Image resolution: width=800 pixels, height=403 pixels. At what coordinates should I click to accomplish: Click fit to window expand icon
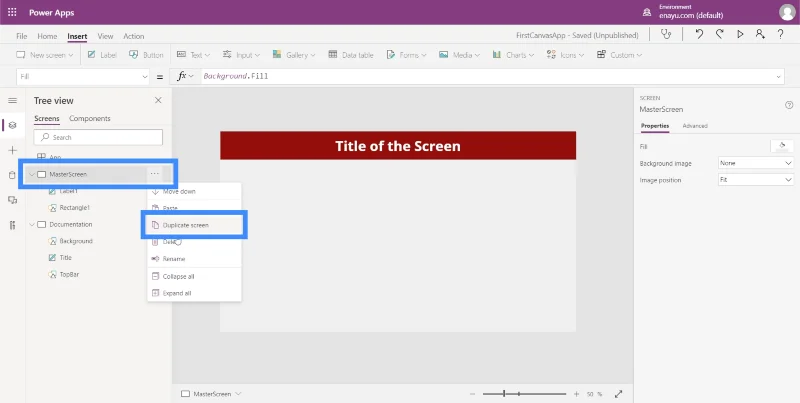619,394
